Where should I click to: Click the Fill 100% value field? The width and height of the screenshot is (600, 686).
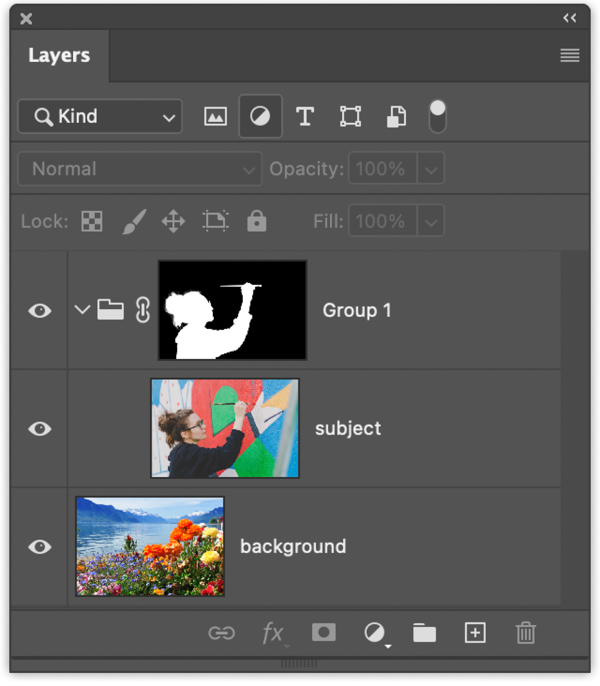pos(382,221)
